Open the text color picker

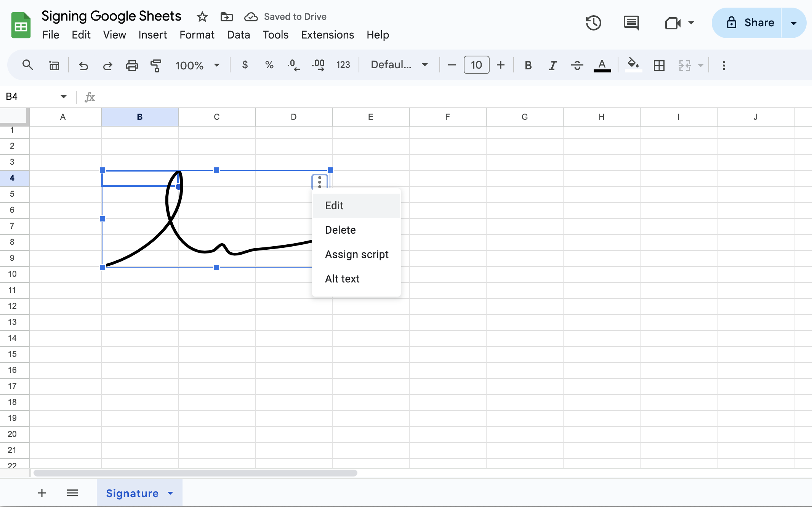(602, 65)
